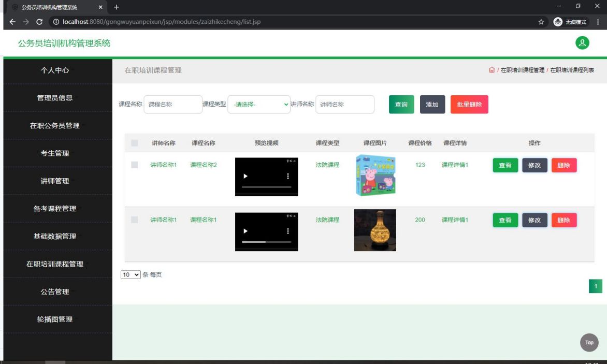Image resolution: width=607 pixels, height=364 pixels.
Task: Open 管理员信息 in sidebar
Action: [54, 98]
